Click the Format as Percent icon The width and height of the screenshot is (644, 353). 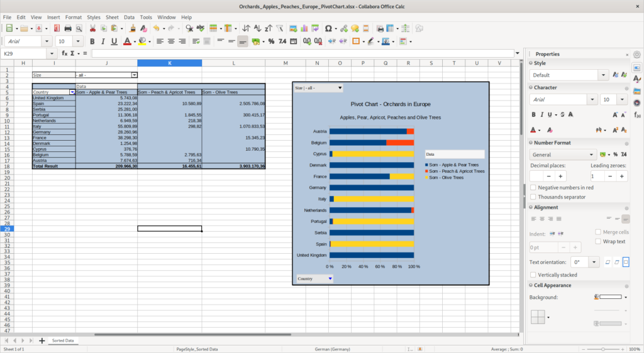coord(271,41)
